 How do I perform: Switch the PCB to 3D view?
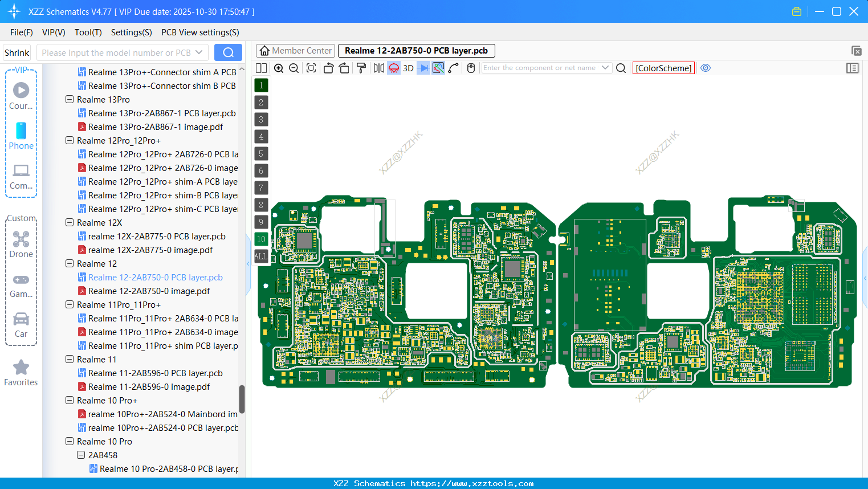click(x=407, y=68)
